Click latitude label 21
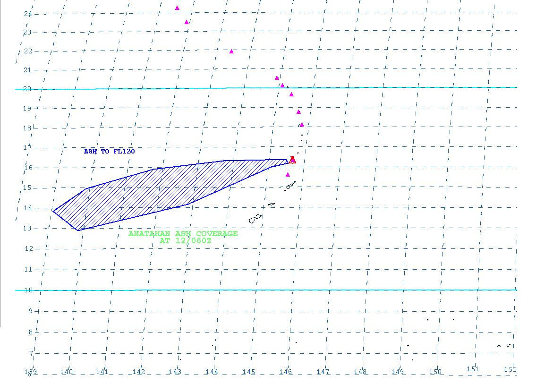Image resolution: width=536 pixels, height=392 pixels. tap(27, 70)
